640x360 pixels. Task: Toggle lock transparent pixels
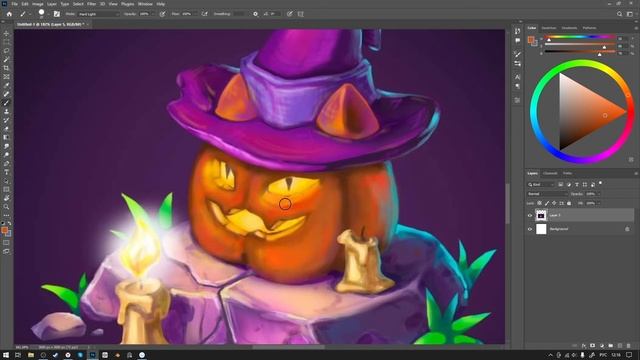(x=540, y=203)
